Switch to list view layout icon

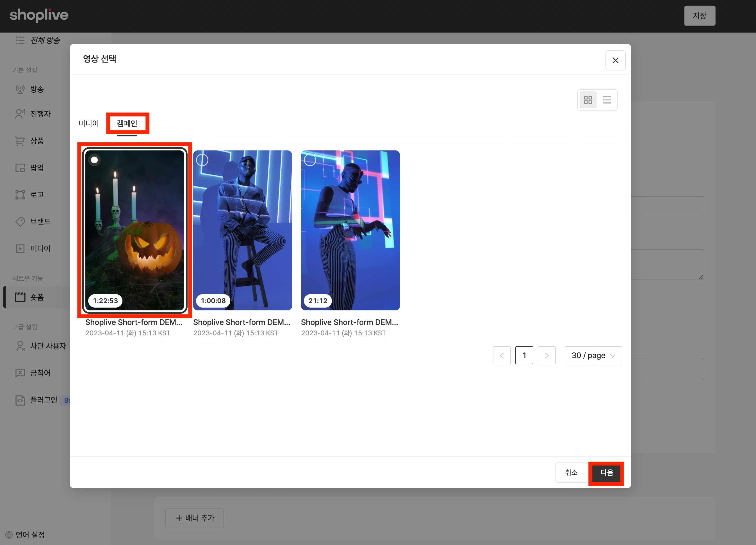(x=607, y=100)
